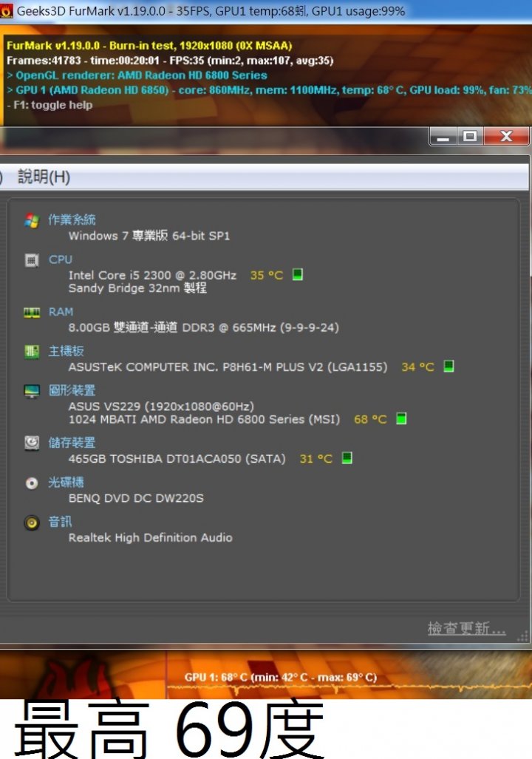Click FurMark's Burn-in test header line
This screenshot has width=532, height=759.
click(x=149, y=46)
